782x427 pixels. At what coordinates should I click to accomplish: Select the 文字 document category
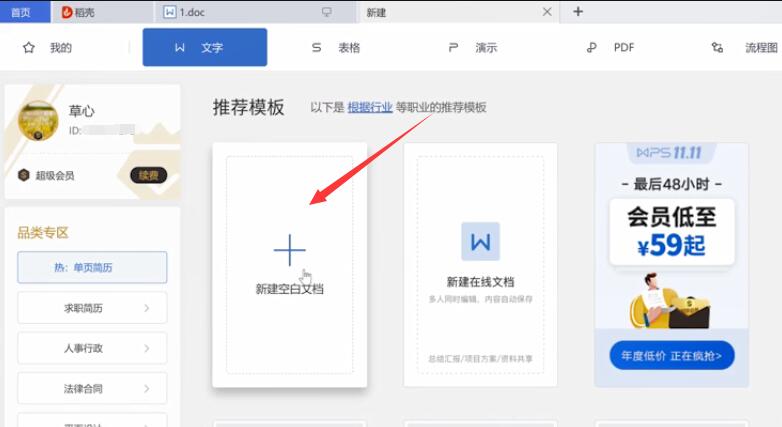click(x=204, y=47)
